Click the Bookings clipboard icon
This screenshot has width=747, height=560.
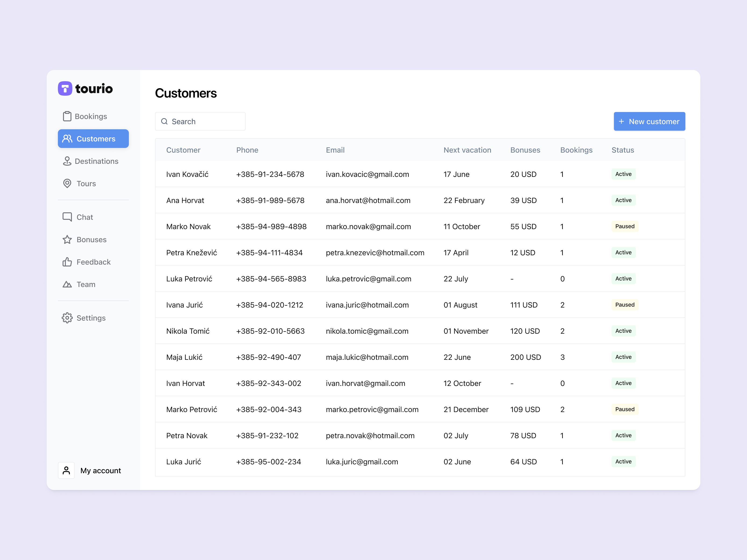pos(67,116)
